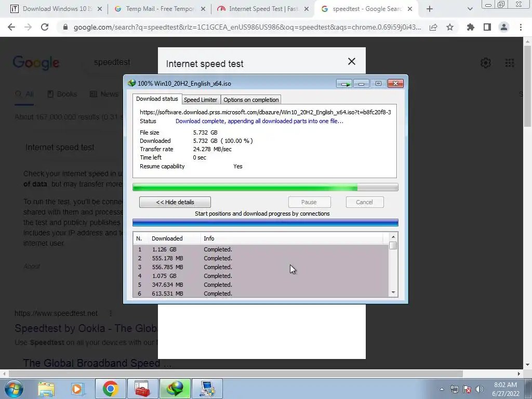Screen dimensions: 532x399
Task: Open the Google apps grid
Action: [x=510, y=63]
